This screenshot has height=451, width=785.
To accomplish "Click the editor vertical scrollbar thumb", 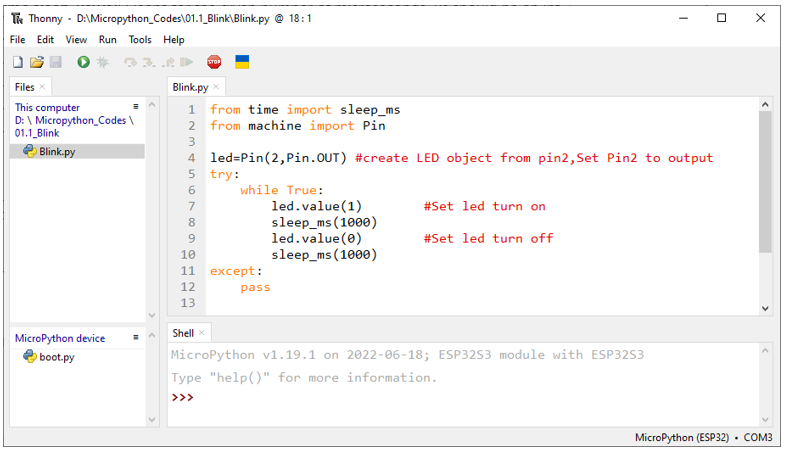I will [765, 182].
